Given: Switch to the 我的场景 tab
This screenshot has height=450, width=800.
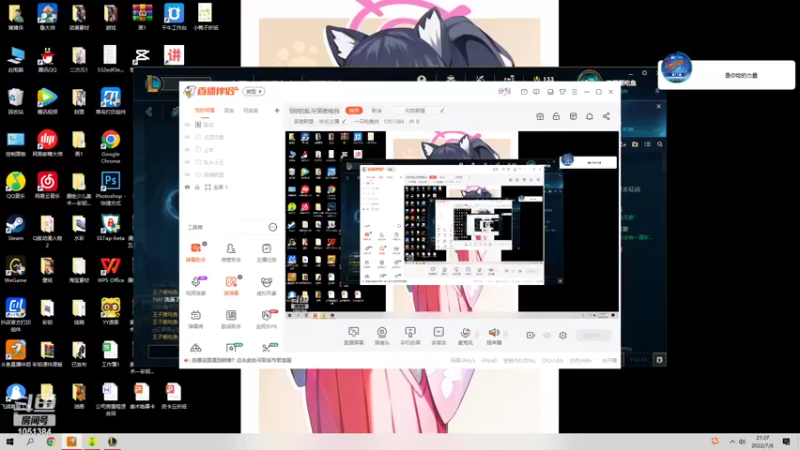Looking at the screenshot, I should click(x=205, y=110).
